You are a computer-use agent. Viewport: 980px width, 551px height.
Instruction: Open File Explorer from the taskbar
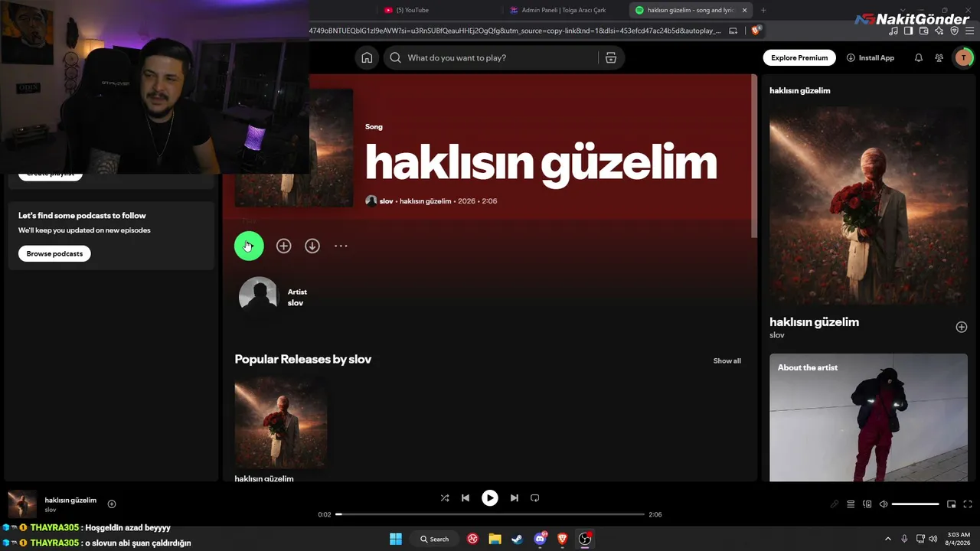point(495,539)
